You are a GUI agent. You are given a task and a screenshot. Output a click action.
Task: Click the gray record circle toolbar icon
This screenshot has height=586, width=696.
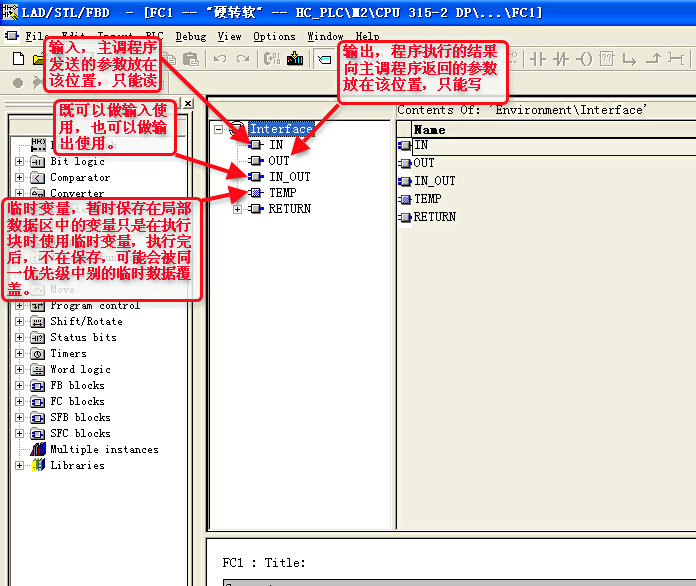pyautogui.click(x=18, y=83)
